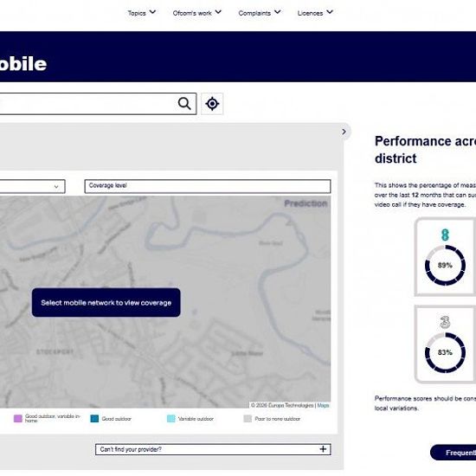Click the purple Good outdoor variable in-home swatch
The width and height of the screenshot is (476, 476).
click(x=18, y=419)
